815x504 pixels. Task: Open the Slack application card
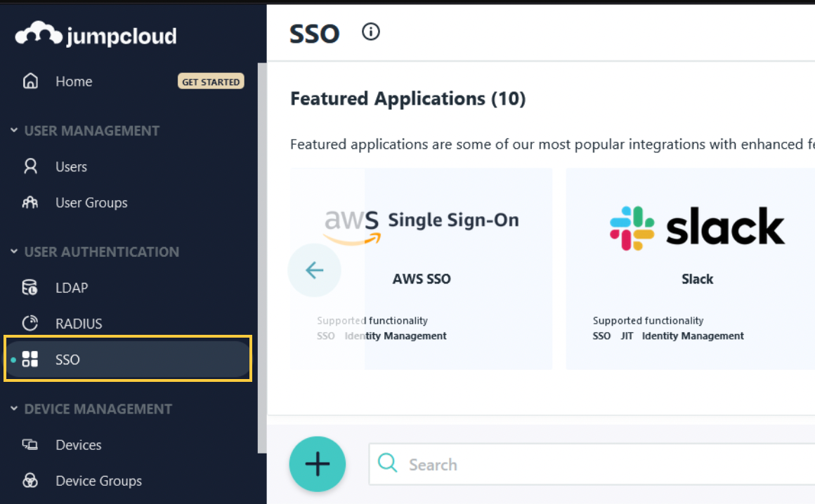(691, 269)
